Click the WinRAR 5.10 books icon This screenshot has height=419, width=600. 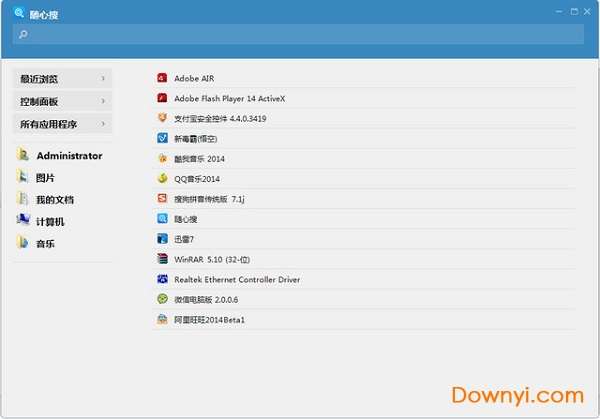tap(162, 259)
